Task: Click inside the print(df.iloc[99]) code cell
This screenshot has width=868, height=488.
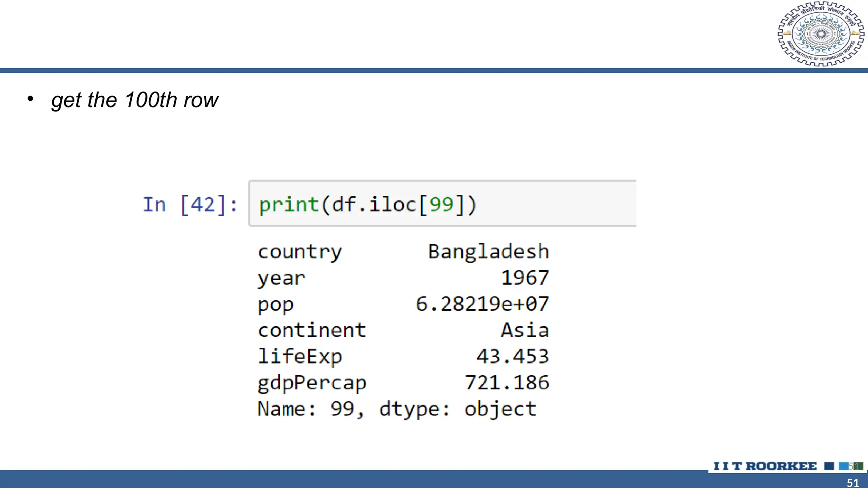Action: click(551, 204)
